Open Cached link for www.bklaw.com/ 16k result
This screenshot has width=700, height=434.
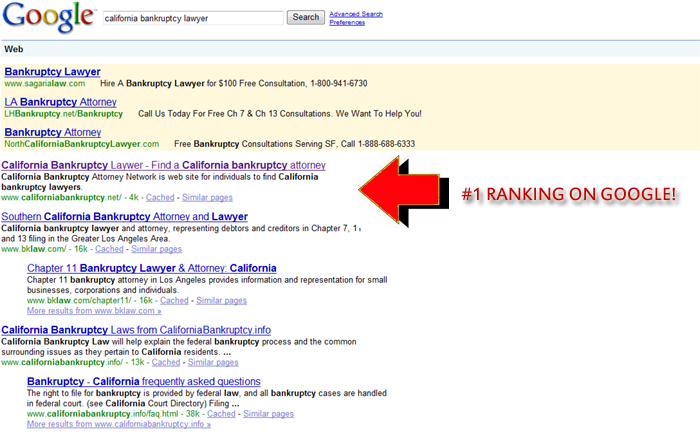(x=109, y=249)
